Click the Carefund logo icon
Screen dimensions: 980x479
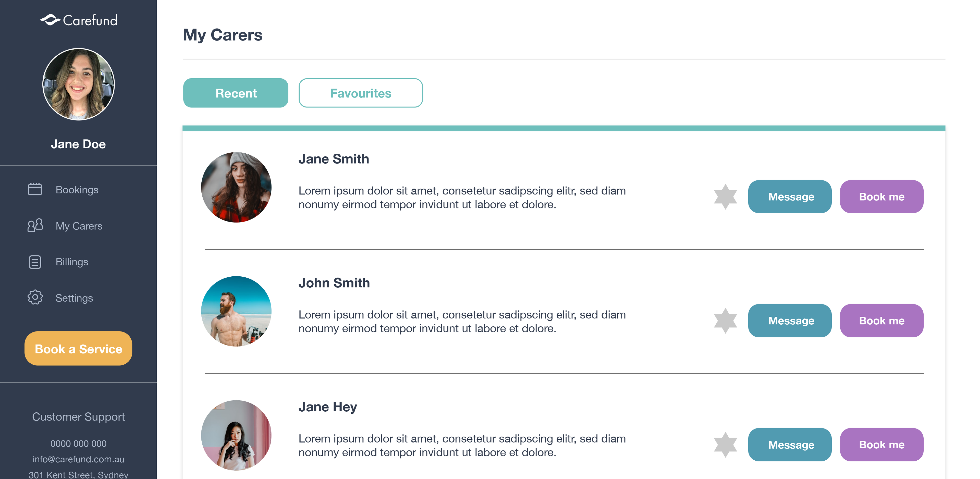tap(50, 20)
